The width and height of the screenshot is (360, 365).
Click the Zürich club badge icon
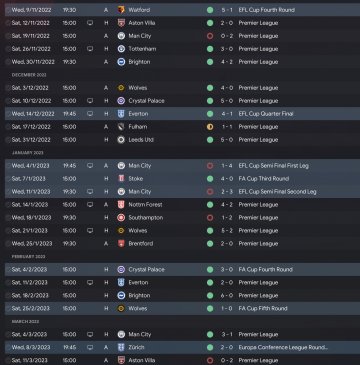(x=121, y=347)
